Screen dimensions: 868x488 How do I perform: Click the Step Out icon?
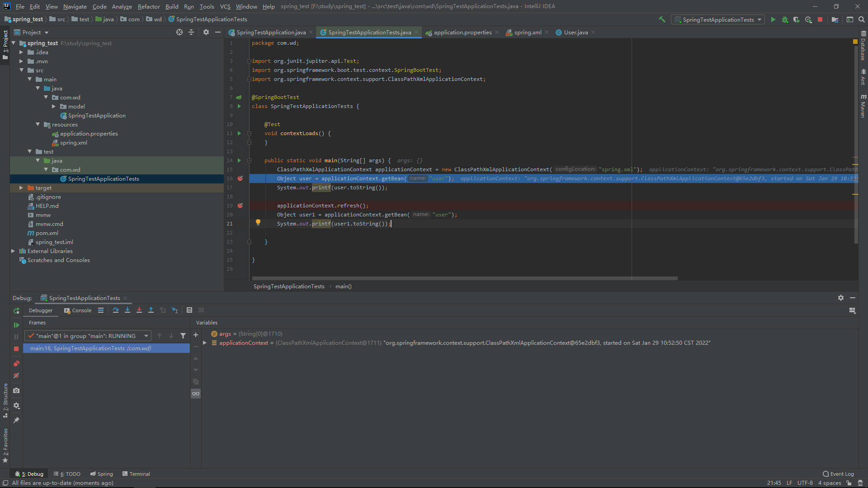pyautogui.click(x=151, y=310)
